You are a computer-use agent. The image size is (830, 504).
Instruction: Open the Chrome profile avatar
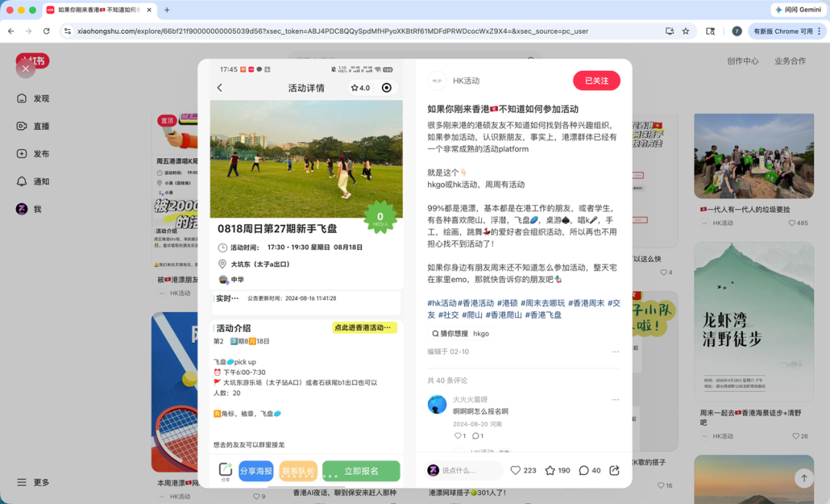(736, 31)
